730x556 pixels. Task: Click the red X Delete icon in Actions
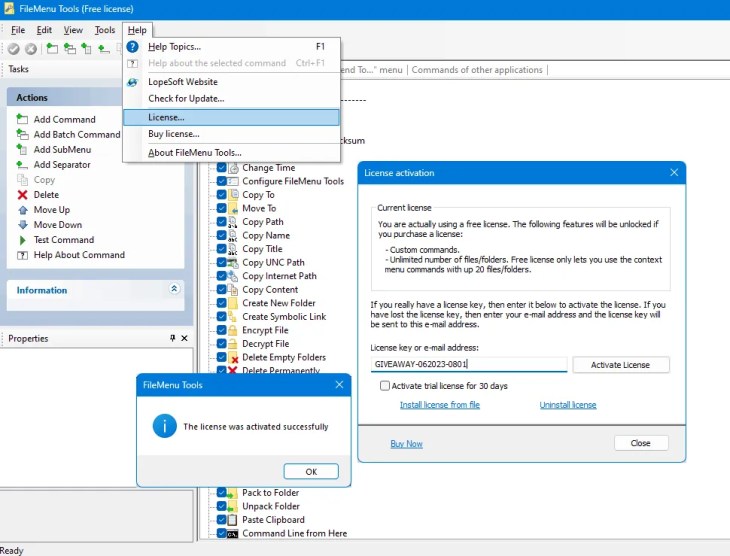click(x=22, y=195)
